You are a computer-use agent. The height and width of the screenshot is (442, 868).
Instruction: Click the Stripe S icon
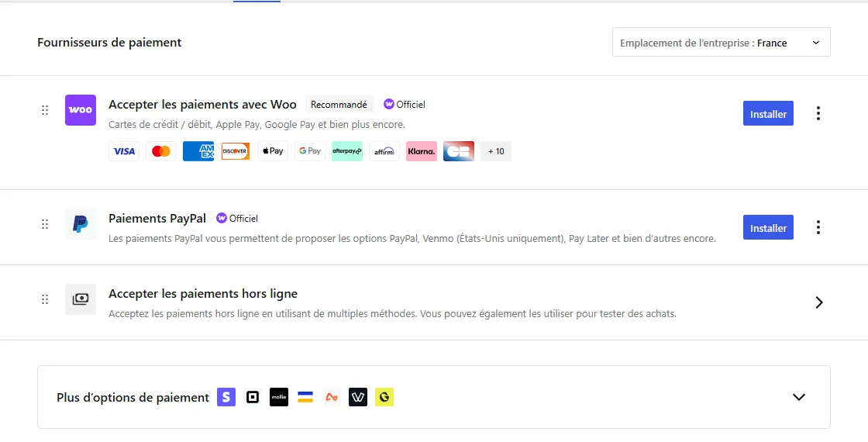pyautogui.click(x=226, y=397)
